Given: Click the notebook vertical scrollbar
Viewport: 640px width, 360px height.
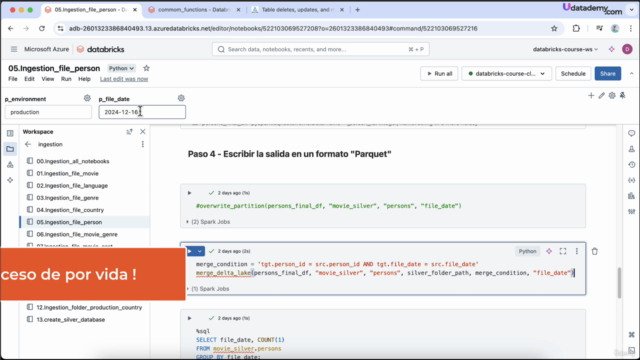Looking at the screenshot, I should [619, 282].
